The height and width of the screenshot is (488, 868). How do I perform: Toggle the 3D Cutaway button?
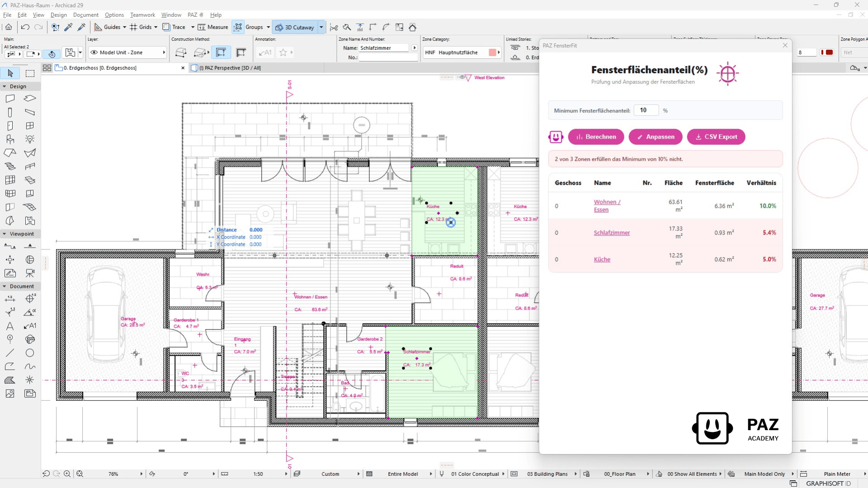click(295, 27)
